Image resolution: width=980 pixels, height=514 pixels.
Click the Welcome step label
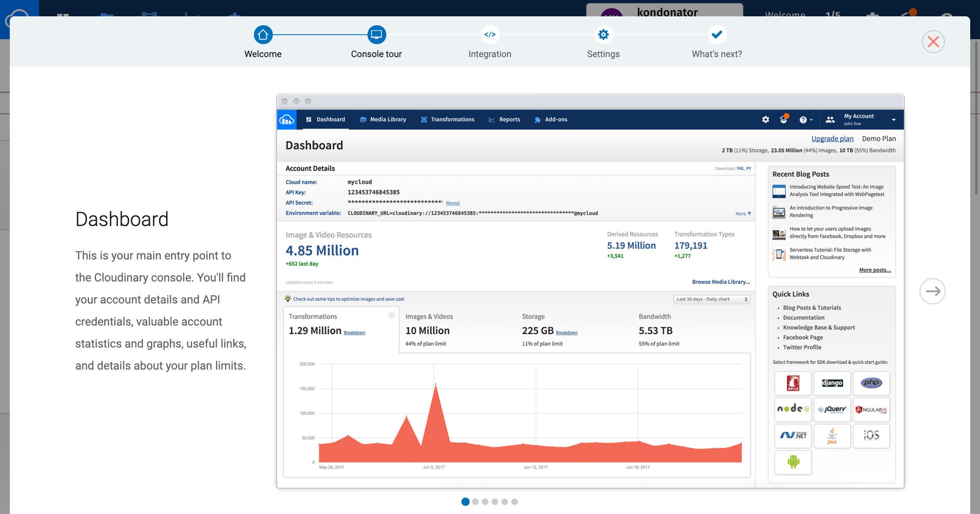(263, 54)
